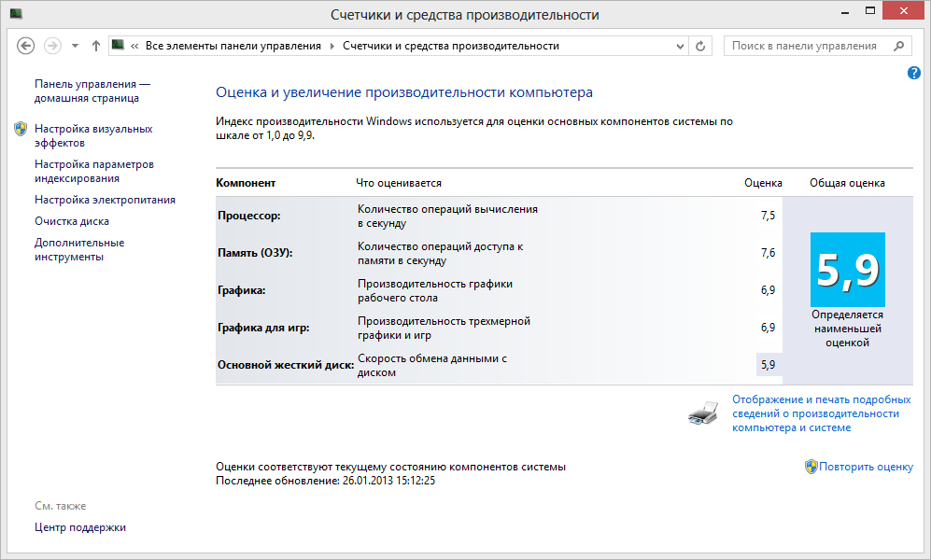
Task: Select the 'Графика:' row label
Action: tap(242, 290)
